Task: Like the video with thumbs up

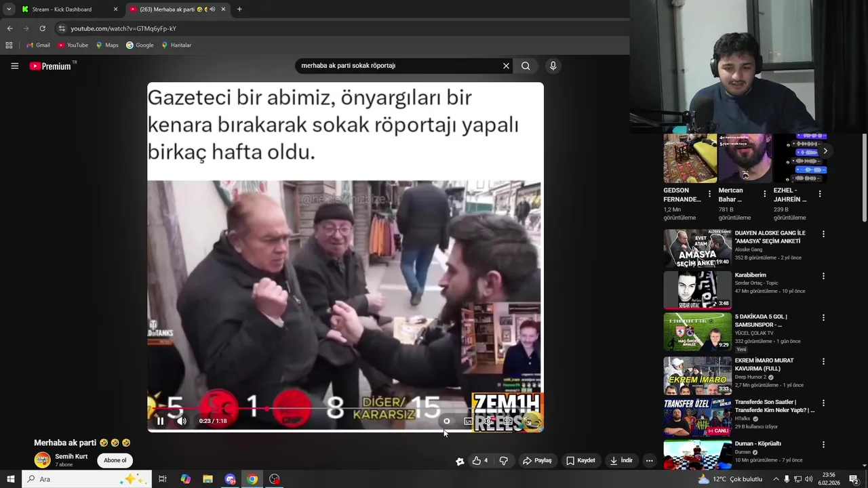Action: click(x=480, y=461)
